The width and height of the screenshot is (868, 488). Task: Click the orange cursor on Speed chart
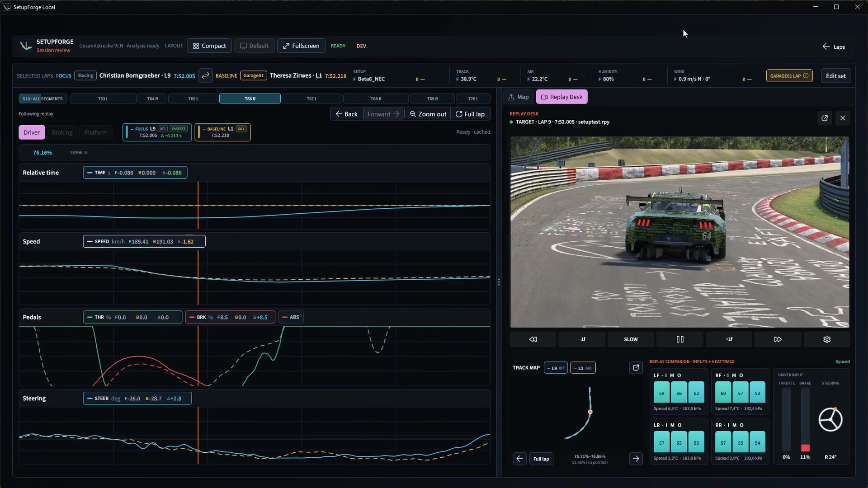coord(198,277)
